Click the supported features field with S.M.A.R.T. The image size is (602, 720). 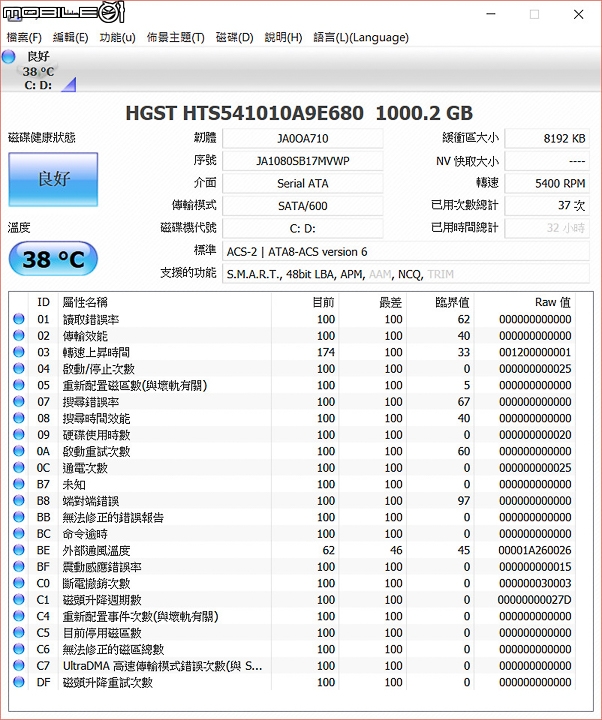click(406, 274)
